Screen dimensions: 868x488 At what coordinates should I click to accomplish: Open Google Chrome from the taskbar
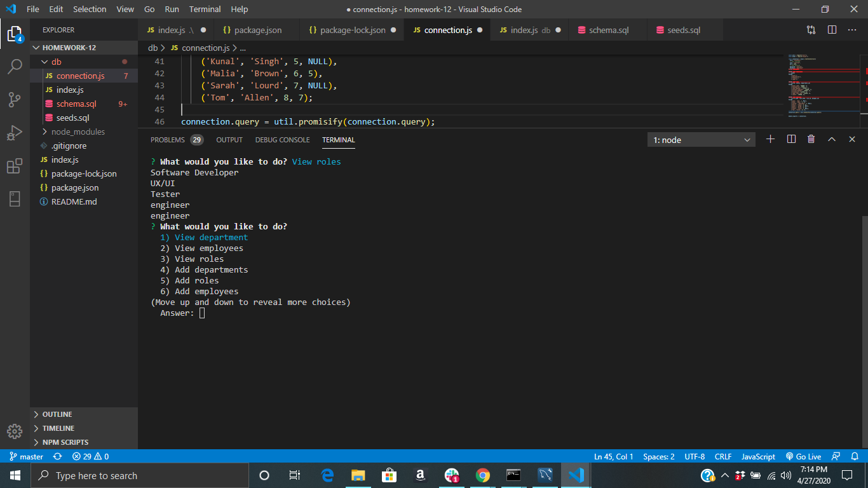coord(483,475)
